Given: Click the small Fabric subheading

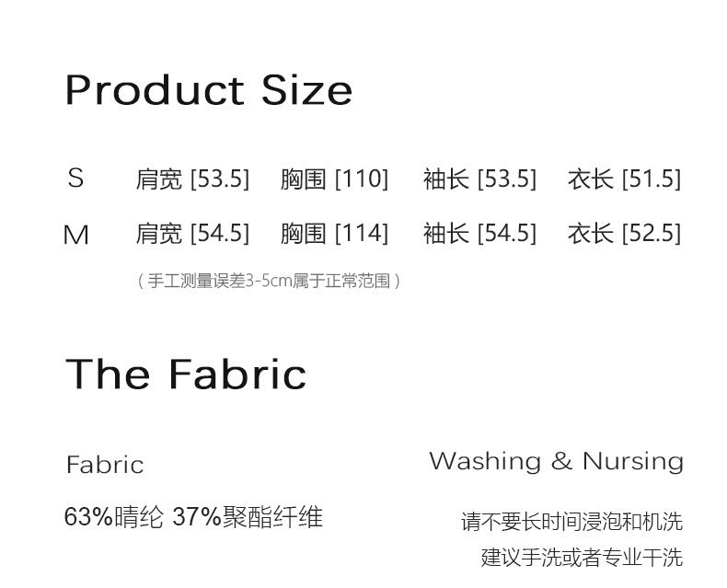Looking at the screenshot, I should (x=105, y=465).
